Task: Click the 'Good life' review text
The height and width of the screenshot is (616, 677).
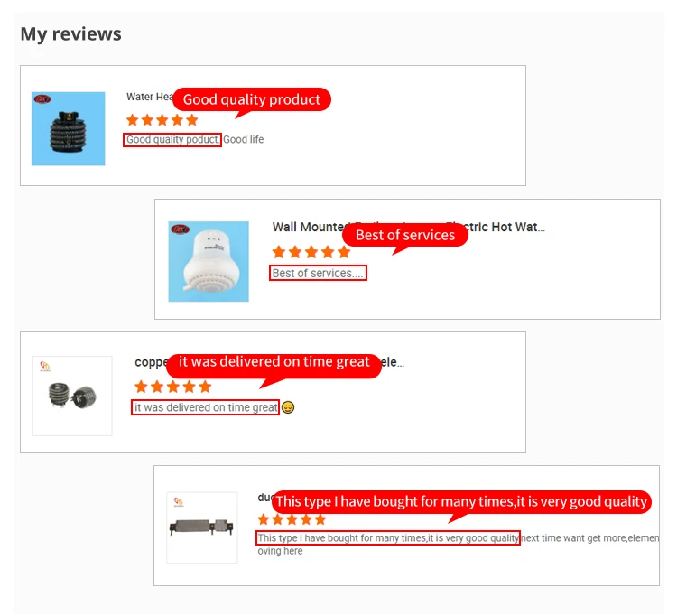Action: coord(243,139)
